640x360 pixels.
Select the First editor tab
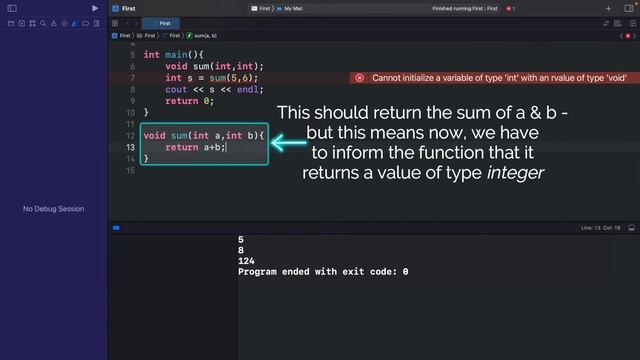pyautogui.click(x=161, y=24)
